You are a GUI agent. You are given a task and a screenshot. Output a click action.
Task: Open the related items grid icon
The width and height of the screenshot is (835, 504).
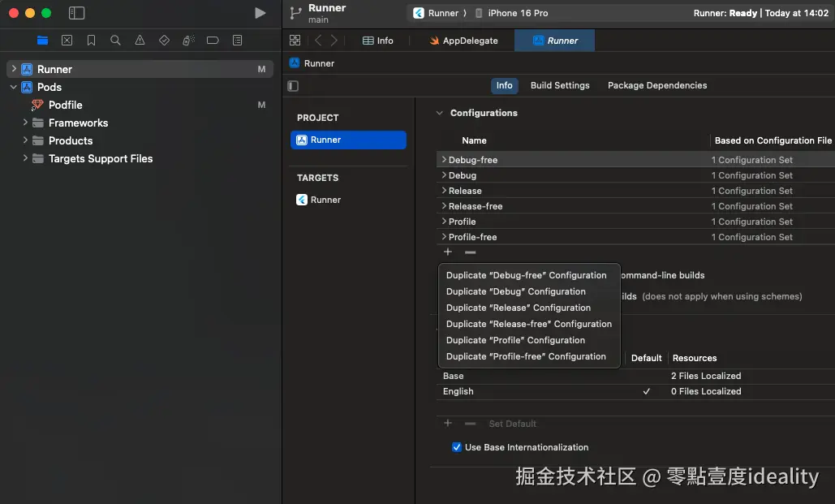295,41
